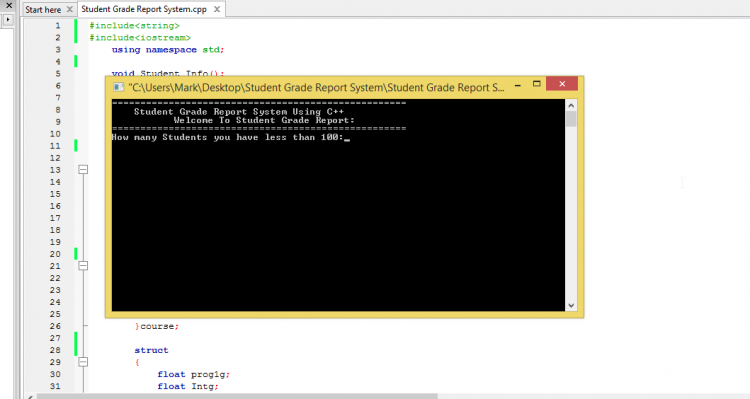Maximize the console window

coord(537,84)
